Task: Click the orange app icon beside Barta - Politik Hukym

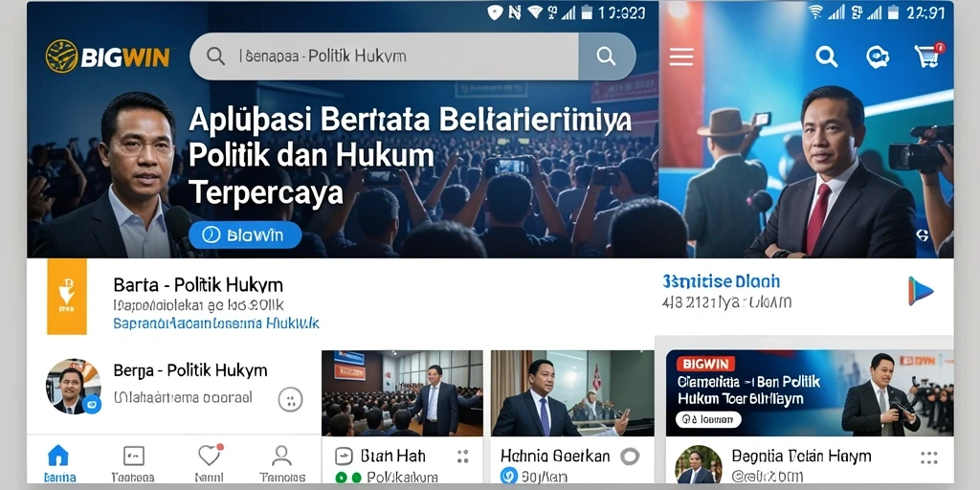Action: [x=67, y=297]
